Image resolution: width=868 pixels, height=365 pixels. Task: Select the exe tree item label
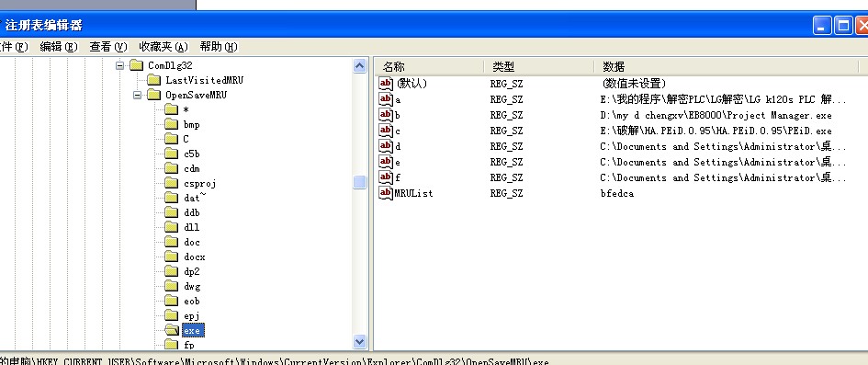(192, 331)
